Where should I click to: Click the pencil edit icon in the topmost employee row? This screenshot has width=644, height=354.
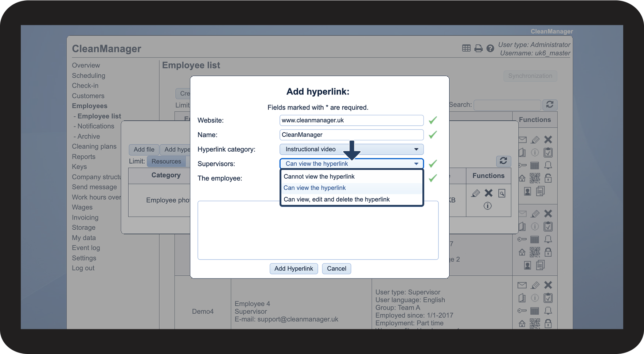click(x=535, y=140)
